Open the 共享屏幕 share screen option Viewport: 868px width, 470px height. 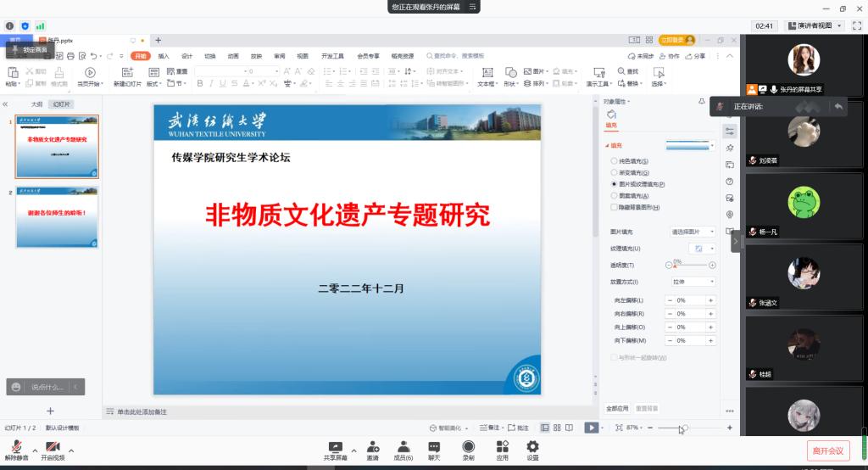tap(336, 446)
